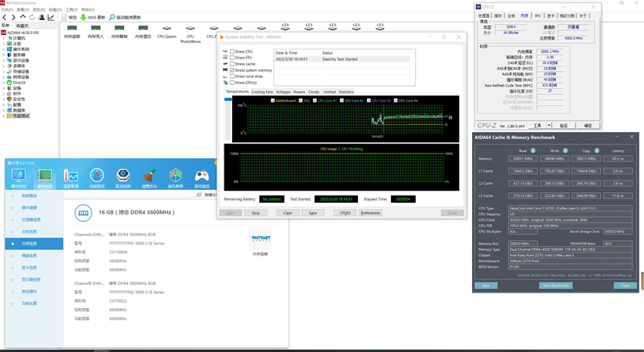Open the AIDA64 文件(F) menu
The width and height of the screenshot is (644, 352).
tap(7, 9)
